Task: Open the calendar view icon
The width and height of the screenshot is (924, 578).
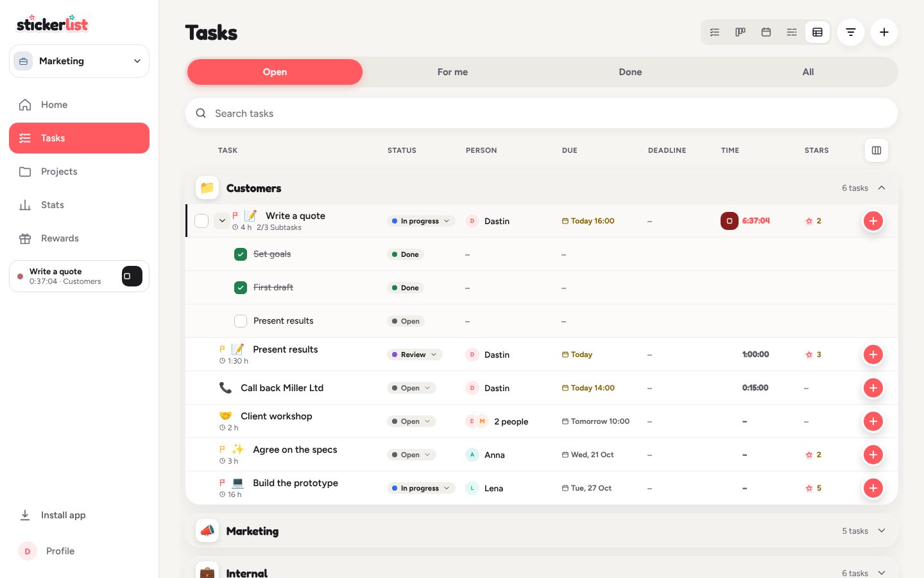Action: point(766,32)
